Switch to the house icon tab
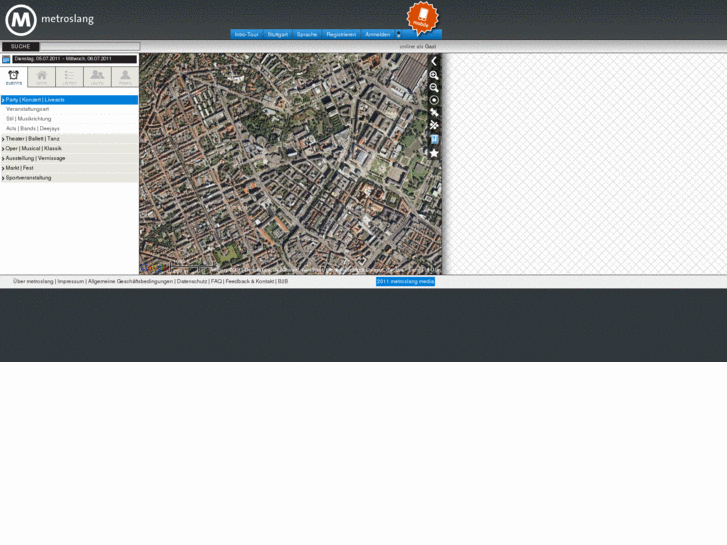 pyautogui.click(x=42, y=77)
